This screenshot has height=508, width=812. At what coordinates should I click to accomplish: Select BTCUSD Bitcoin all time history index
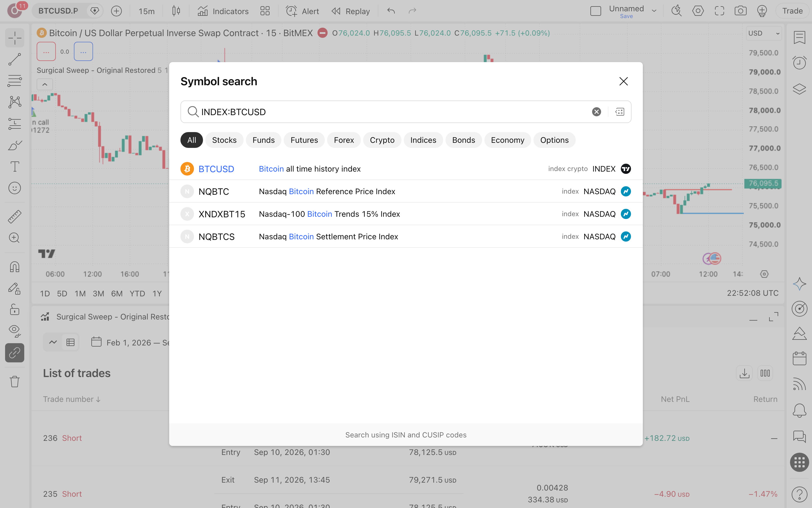click(x=406, y=169)
